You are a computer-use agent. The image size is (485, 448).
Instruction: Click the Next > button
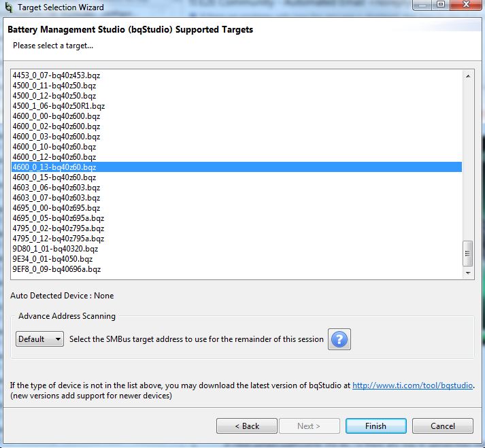(310, 426)
